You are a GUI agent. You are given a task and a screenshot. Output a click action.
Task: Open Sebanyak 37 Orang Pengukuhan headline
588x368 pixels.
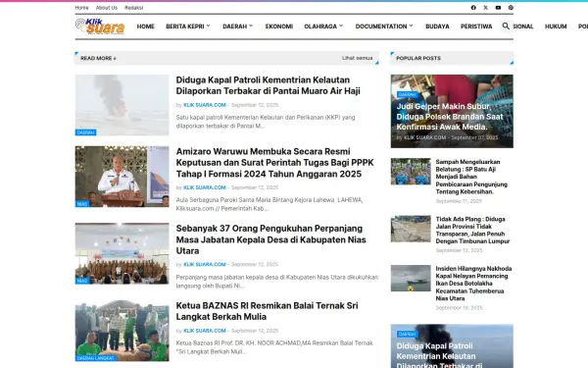(270, 239)
